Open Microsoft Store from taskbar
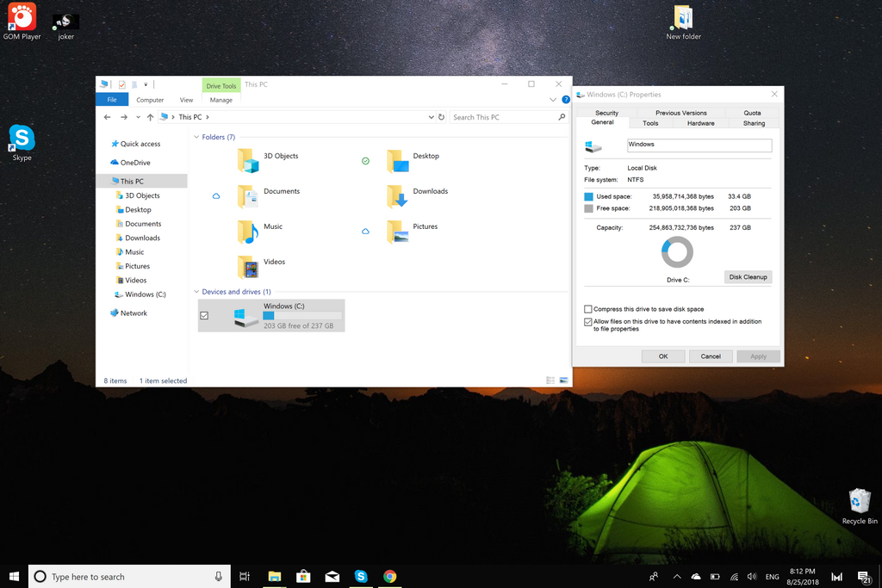Viewport: 882px width, 588px height. (x=303, y=576)
